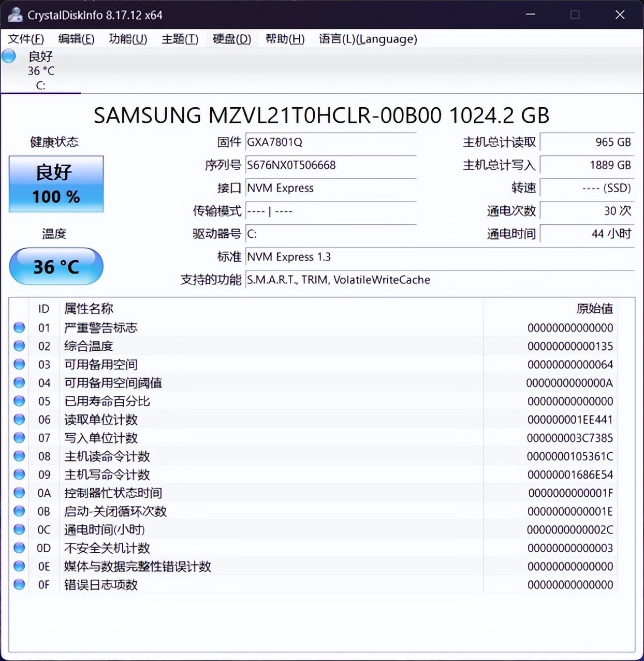
Task: Select the 已用寿命百分比 attribute row
Action: [x=313, y=401]
